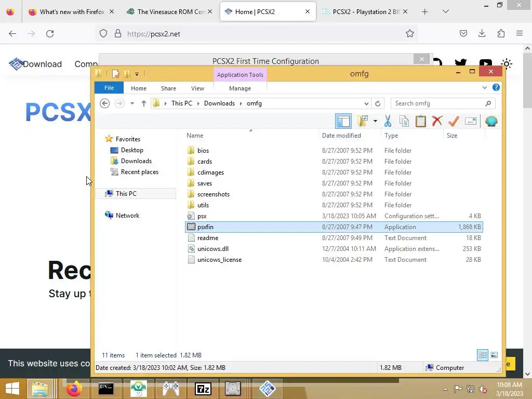Click the Paste clipboard icon
Image resolution: width=532 pixels, height=399 pixels.
click(x=420, y=121)
